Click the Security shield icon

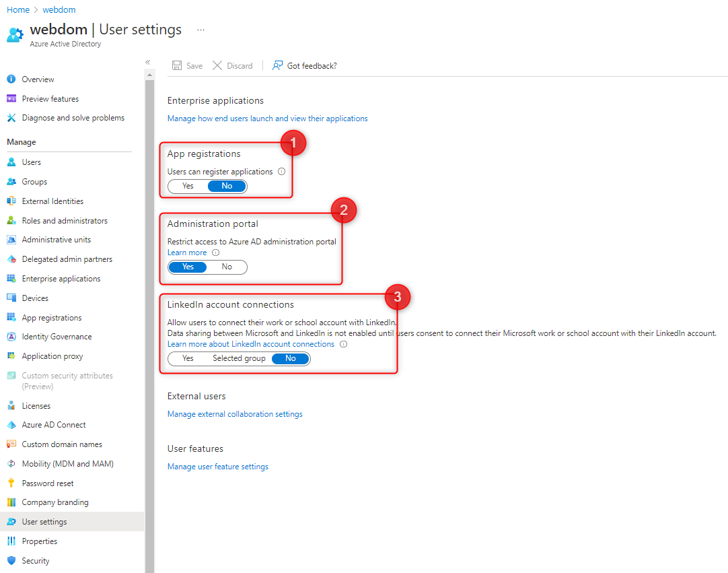click(x=11, y=561)
